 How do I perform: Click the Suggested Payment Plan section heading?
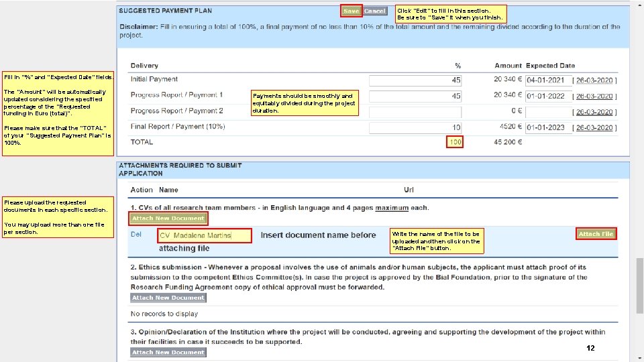click(166, 11)
